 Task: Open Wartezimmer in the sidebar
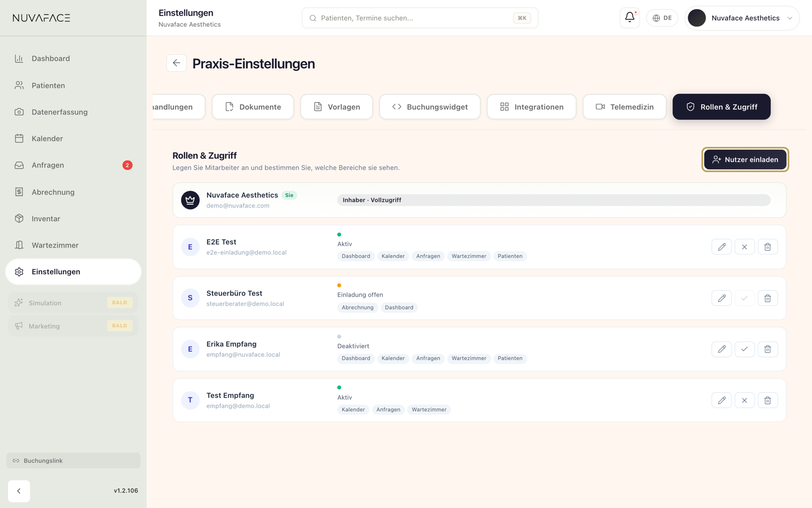[73, 245]
